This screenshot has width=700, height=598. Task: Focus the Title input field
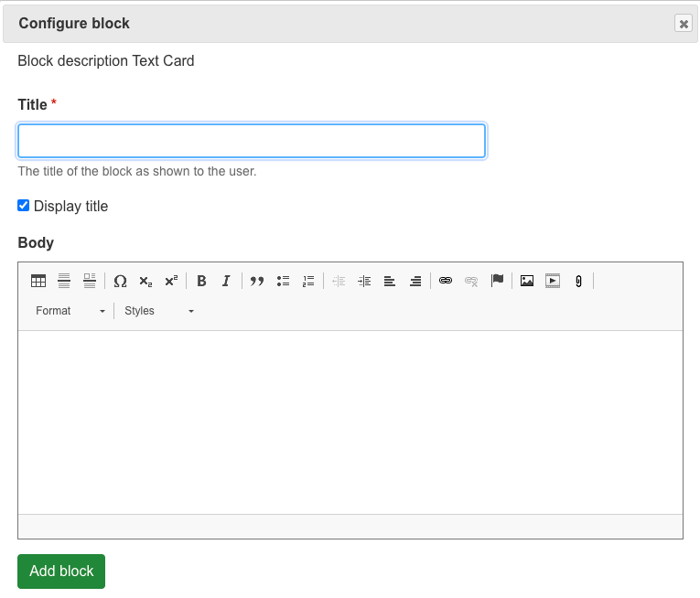pyautogui.click(x=252, y=141)
